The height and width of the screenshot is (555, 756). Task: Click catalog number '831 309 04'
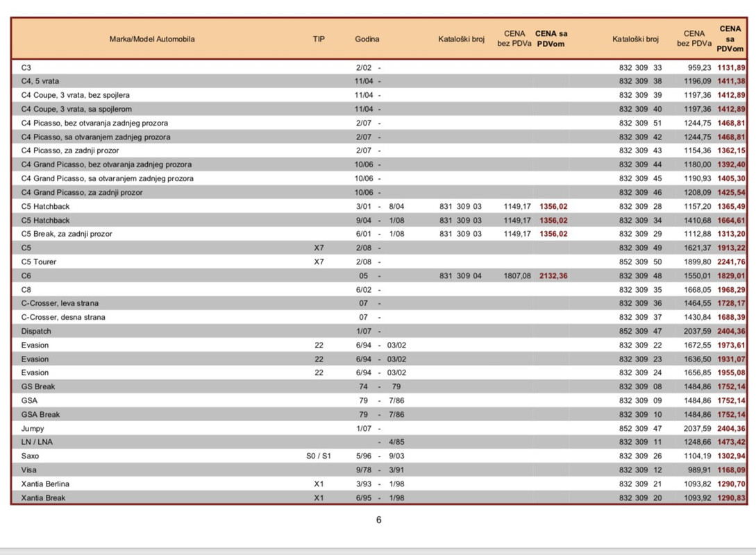tap(460, 275)
